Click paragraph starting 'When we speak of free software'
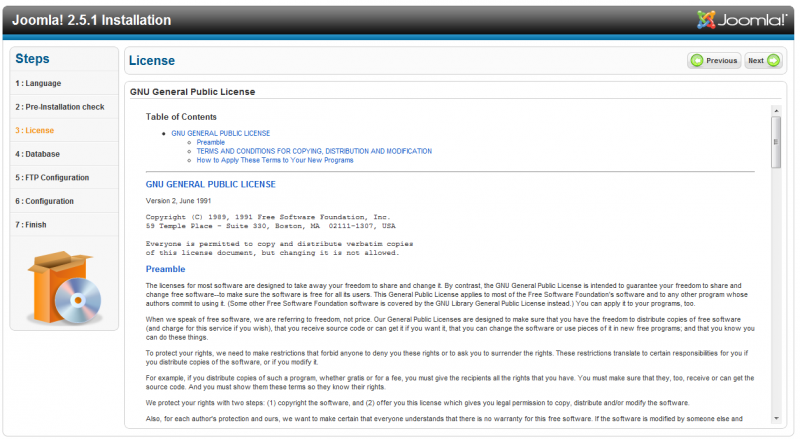The width and height of the screenshot is (800, 439). [450, 328]
